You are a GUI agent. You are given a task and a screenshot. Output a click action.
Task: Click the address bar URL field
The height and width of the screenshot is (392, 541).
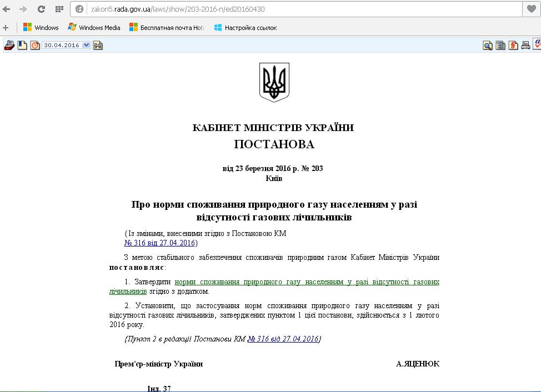coord(300,9)
